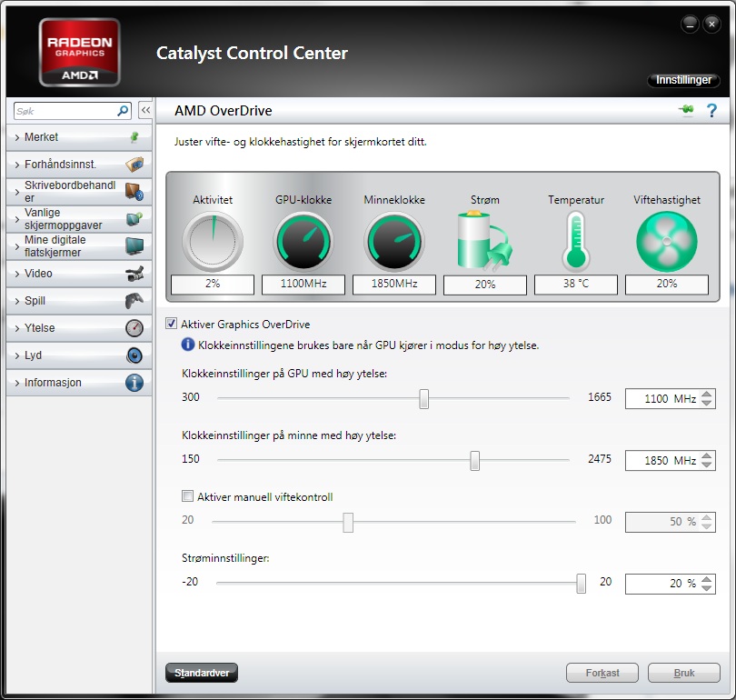Expand the Ytelse menu chevron
Screen dimensions: 736x700
coord(17,327)
